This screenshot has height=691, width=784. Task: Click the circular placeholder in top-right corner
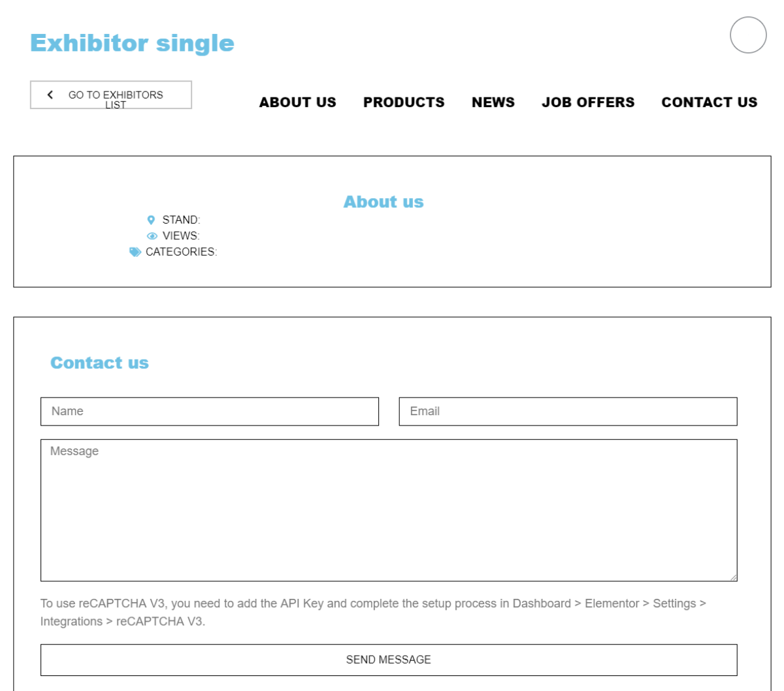[748, 35]
